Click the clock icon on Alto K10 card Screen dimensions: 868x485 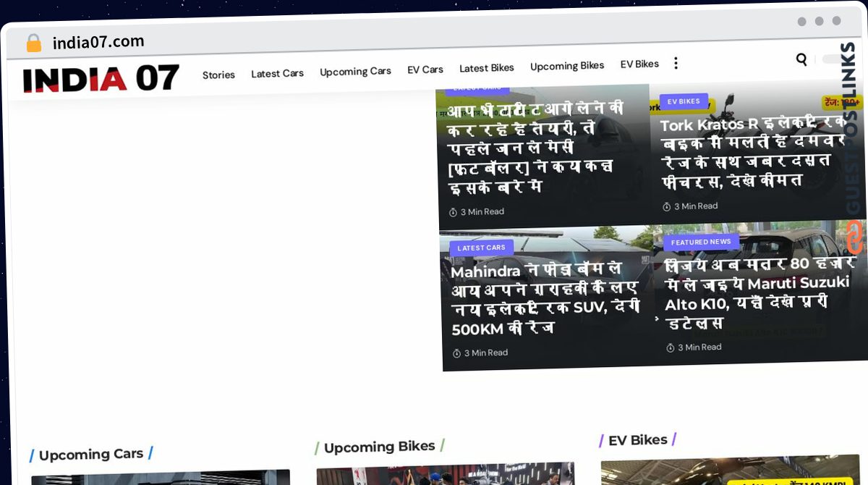click(x=670, y=348)
